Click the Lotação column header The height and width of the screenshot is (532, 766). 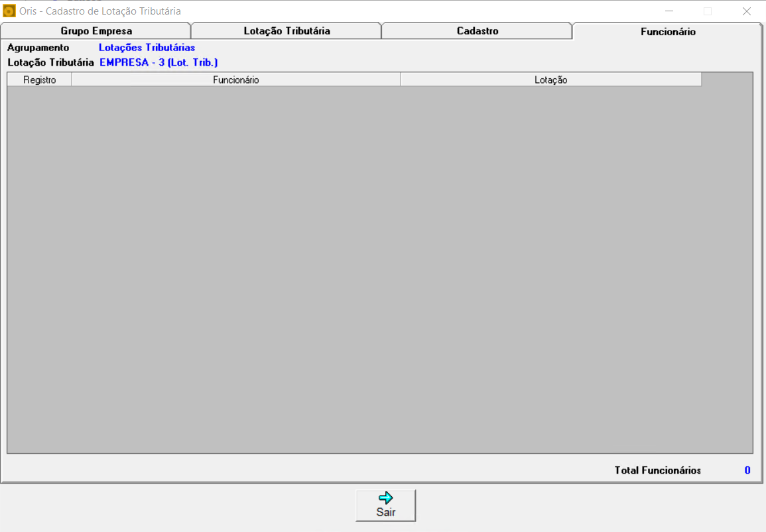(x=550, y=80)
